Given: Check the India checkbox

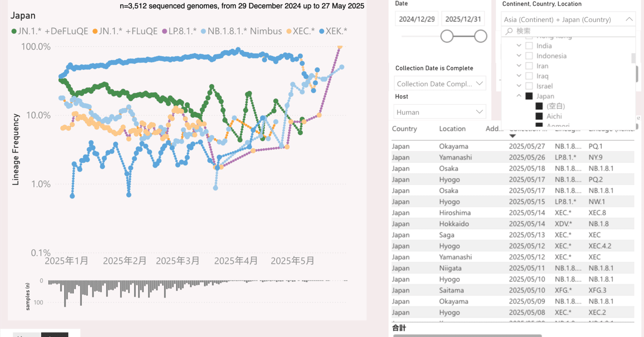Looking at the screenshot, I should coord(529,46).
